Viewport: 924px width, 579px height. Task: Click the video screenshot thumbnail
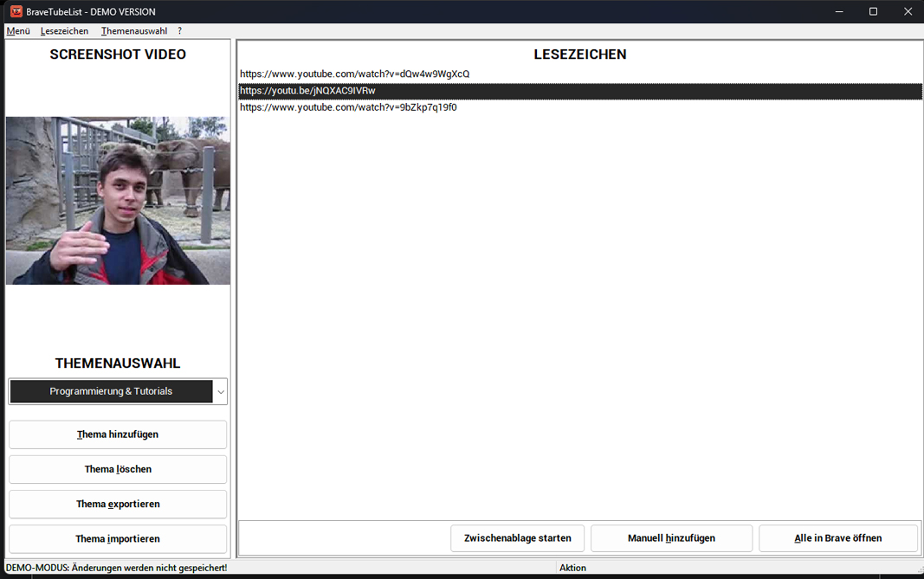point(118,201)
